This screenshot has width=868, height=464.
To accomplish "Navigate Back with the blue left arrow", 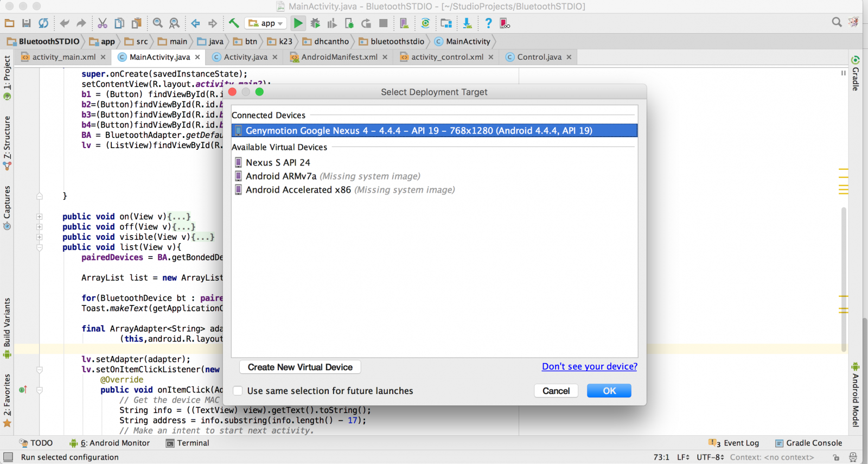I will 196,23.
